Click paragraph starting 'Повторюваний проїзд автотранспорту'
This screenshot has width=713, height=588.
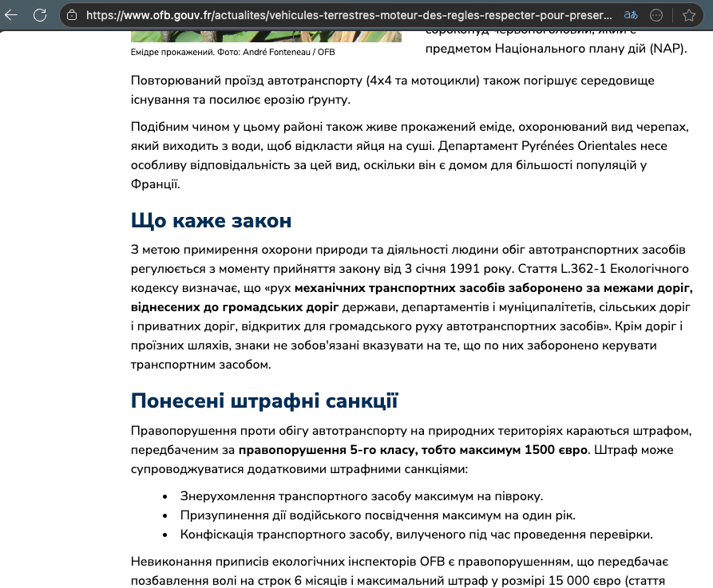point(393,90)
